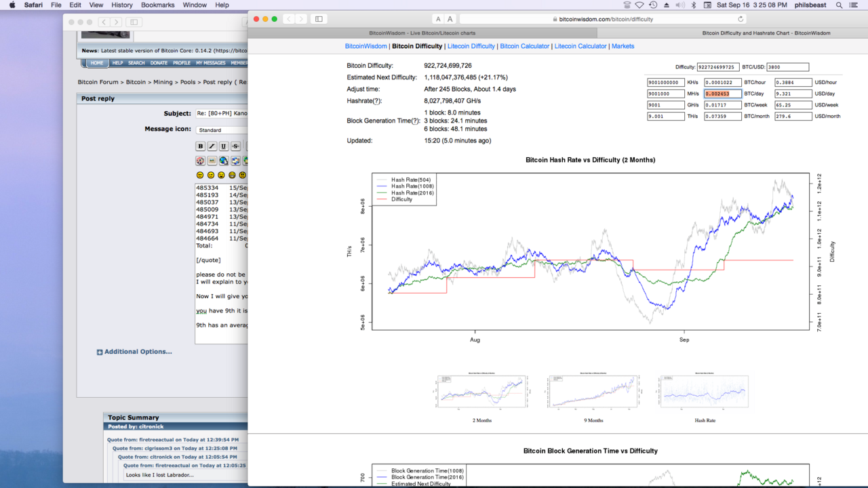Toggle sidebar in the Bitcoin Forum Safari window
Viewport: 868px width, 488px height.
134,22
